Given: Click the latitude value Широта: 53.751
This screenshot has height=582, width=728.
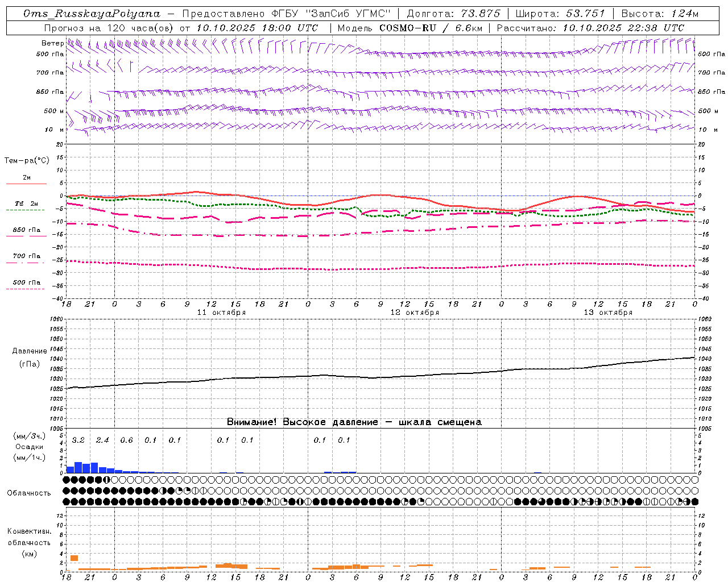Looking at the screenshot, I should pos(560,14).
